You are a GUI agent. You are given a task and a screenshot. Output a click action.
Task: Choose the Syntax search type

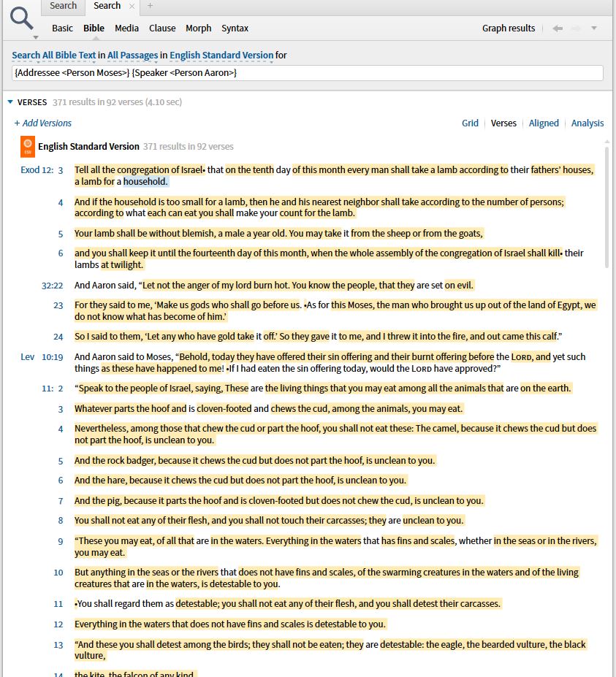click(235, 28)
